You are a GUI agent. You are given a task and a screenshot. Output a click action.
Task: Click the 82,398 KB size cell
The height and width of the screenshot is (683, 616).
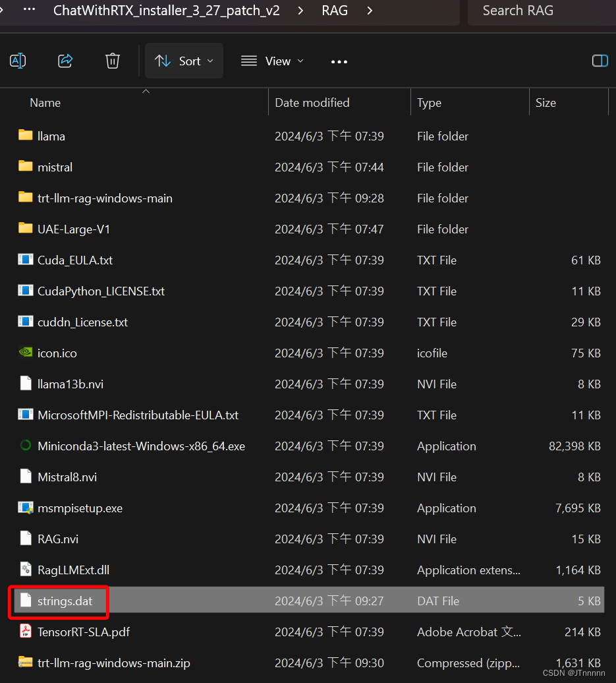click(574, 446)
